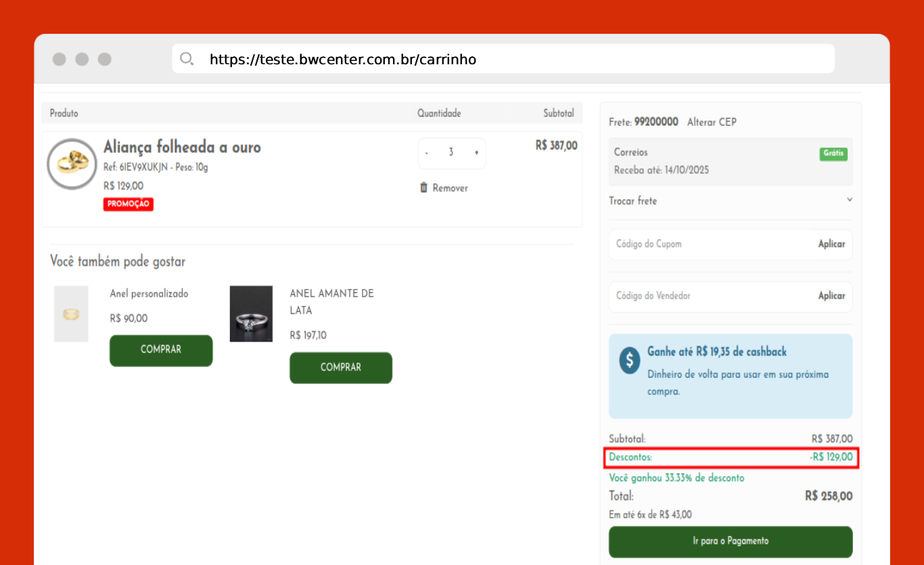Viewport: 924px width, 565px height.
Task: Buy the ANEL AMANTE DE LATA
Action: (x=341, y=367)
